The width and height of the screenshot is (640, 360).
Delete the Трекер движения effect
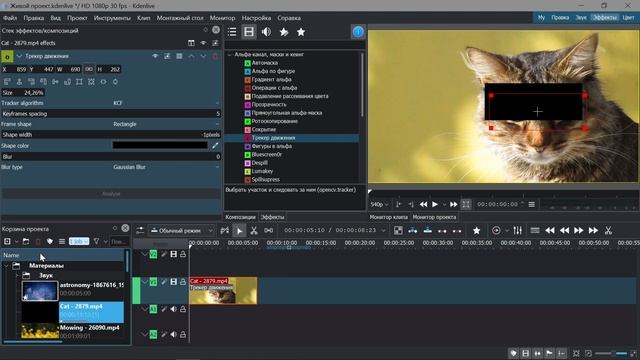[x=215, y=56]
